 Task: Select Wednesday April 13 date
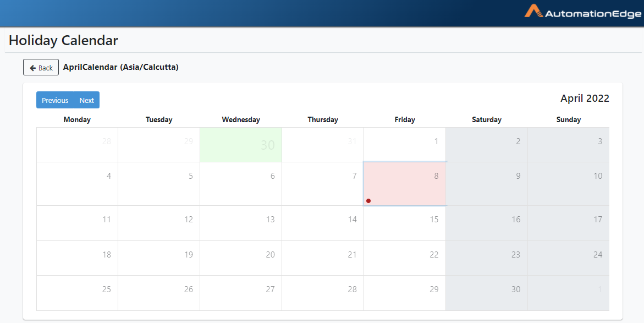241,223
